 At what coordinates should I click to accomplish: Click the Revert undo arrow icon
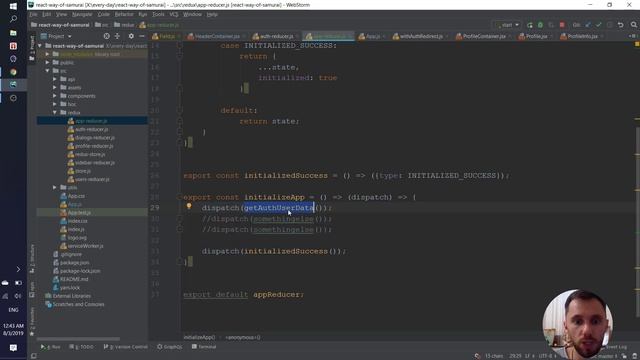click(x=620, y=25)
